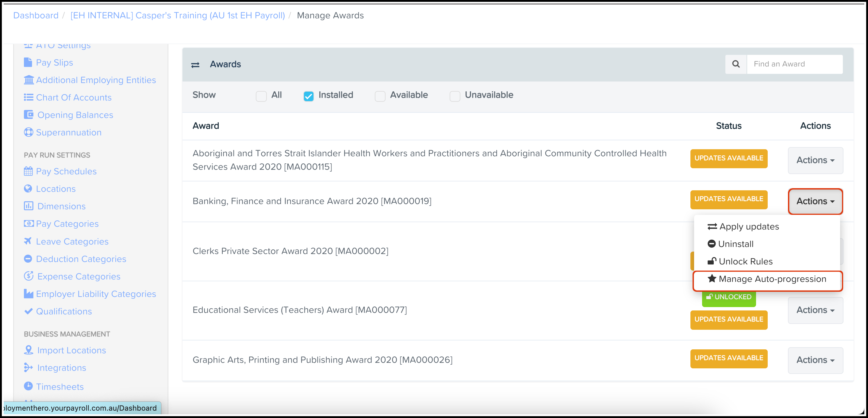
Task: Click Updates Available badge for Banking award
Action: pyautogui.click(x=728, y=199)
